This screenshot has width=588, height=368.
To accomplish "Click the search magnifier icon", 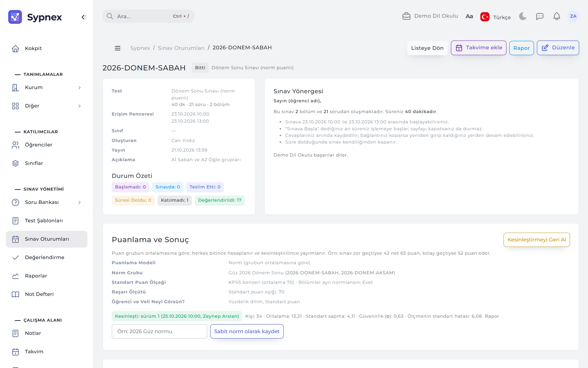I will tap(110, 16).
